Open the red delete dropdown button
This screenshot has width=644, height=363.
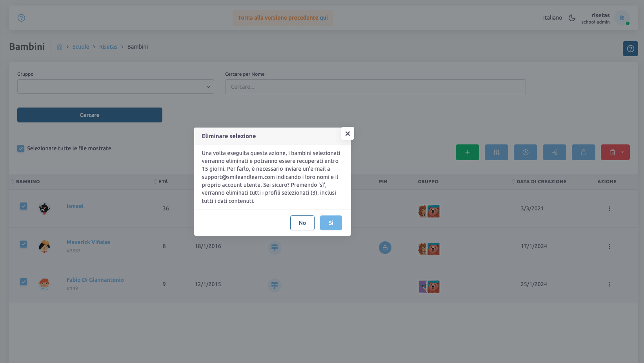[x=615, y=152]
